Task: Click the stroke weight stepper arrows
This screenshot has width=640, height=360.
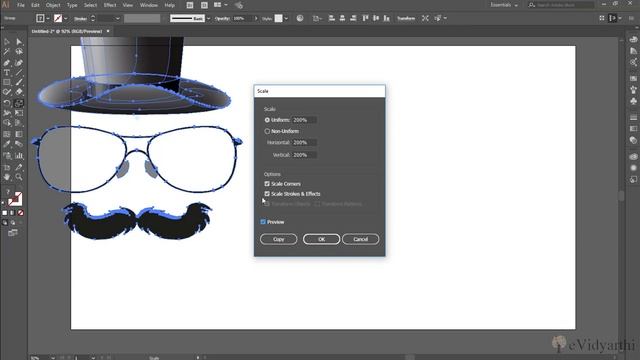Action: 93,18
